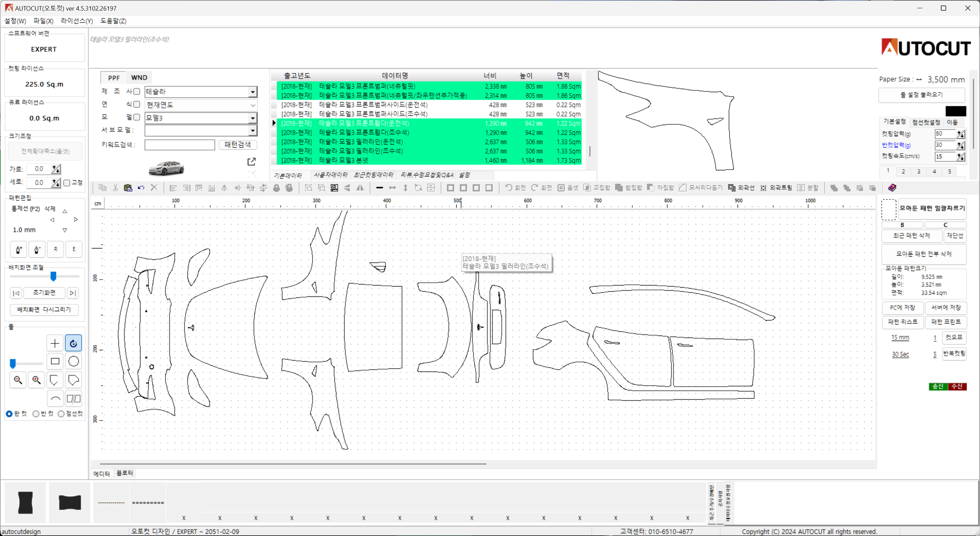Click the 패턴검색 search button
This screenshot has width=980, height=536.
pos(238,145)
